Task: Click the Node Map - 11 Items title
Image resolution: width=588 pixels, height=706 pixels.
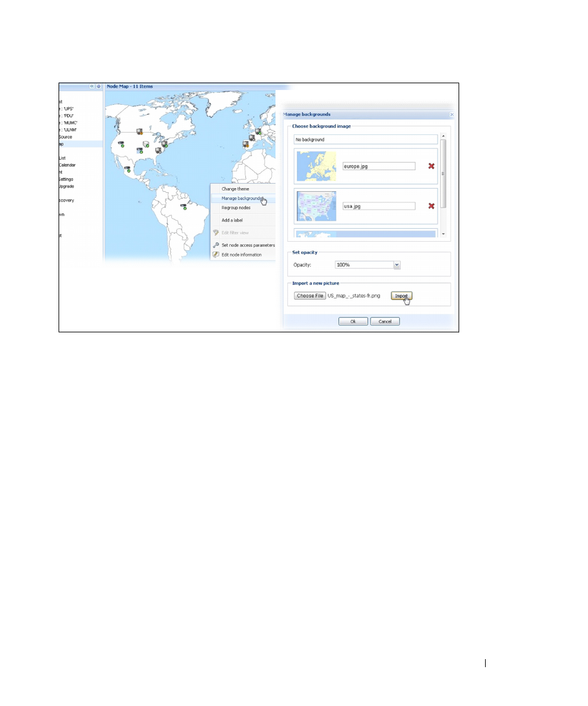Action: [x=129, y=86]
